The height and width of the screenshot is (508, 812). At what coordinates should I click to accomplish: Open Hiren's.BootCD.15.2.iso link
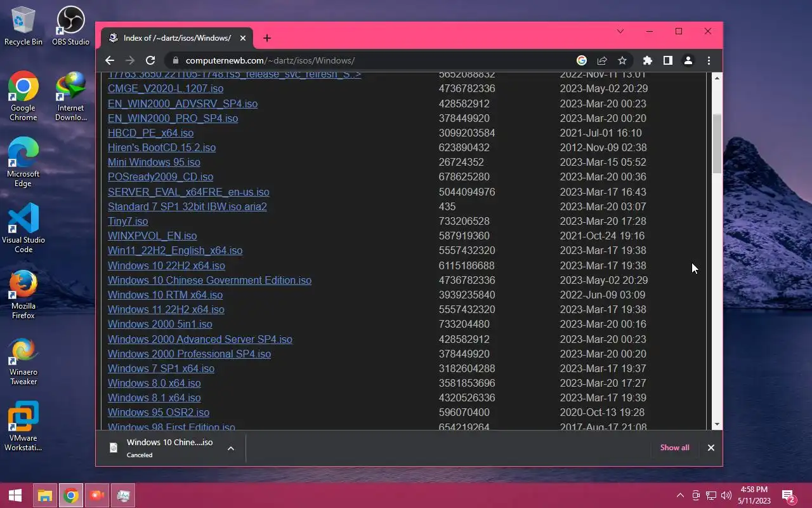click(x=162, y=147)
